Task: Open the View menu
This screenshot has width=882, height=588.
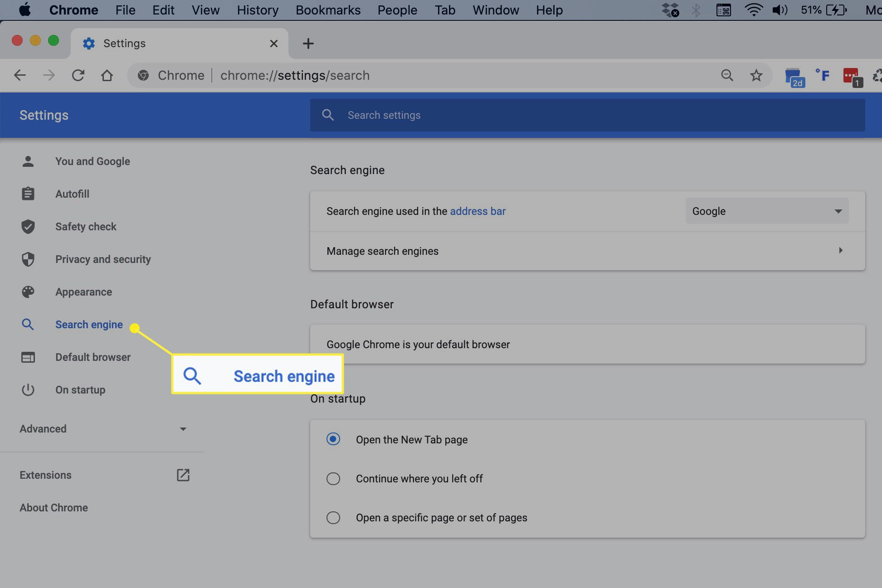Action: [x=205, y=10]
